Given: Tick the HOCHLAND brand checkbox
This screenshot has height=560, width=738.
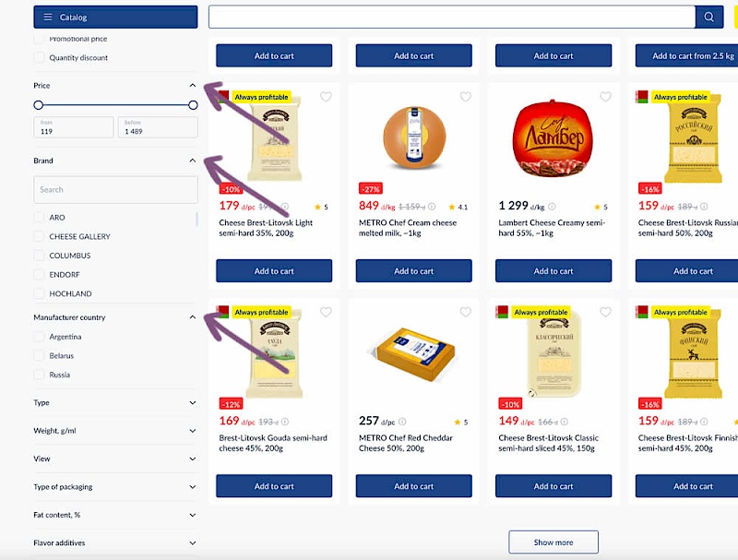Looking at the screenshot, I should tap(39, 293).
